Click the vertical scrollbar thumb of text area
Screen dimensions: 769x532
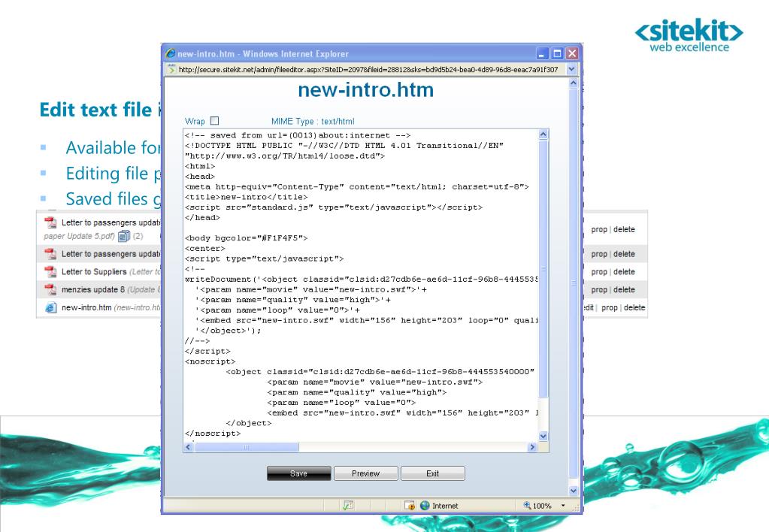(543, 269)
